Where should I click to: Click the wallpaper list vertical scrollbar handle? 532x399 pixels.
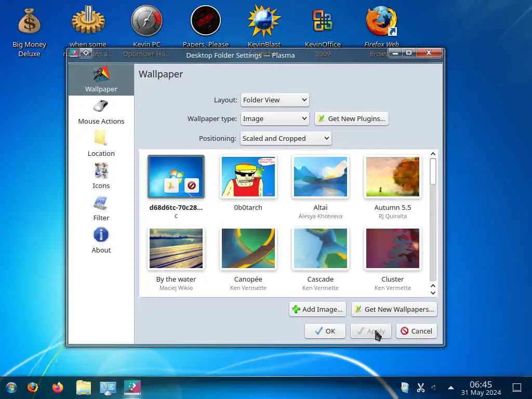tap(433, 171)
